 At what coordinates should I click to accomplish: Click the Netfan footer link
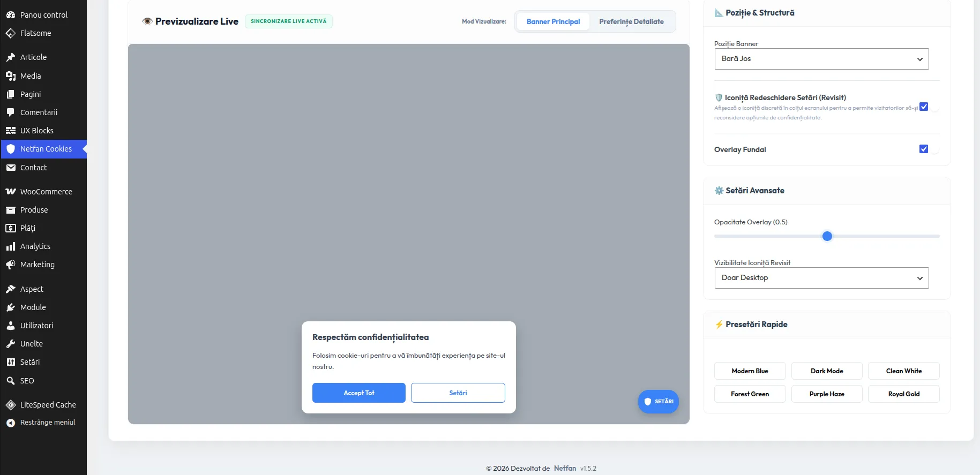(565, 469)
